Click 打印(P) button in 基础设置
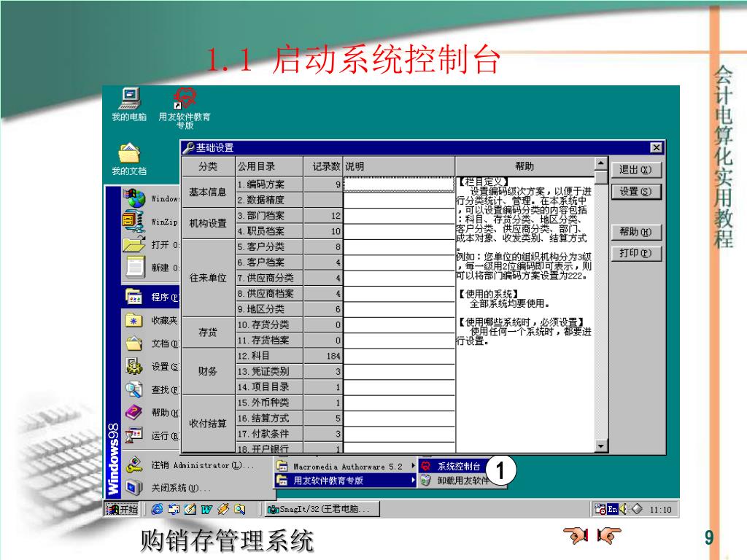The image size is (747, 560). tap(635, 253)
